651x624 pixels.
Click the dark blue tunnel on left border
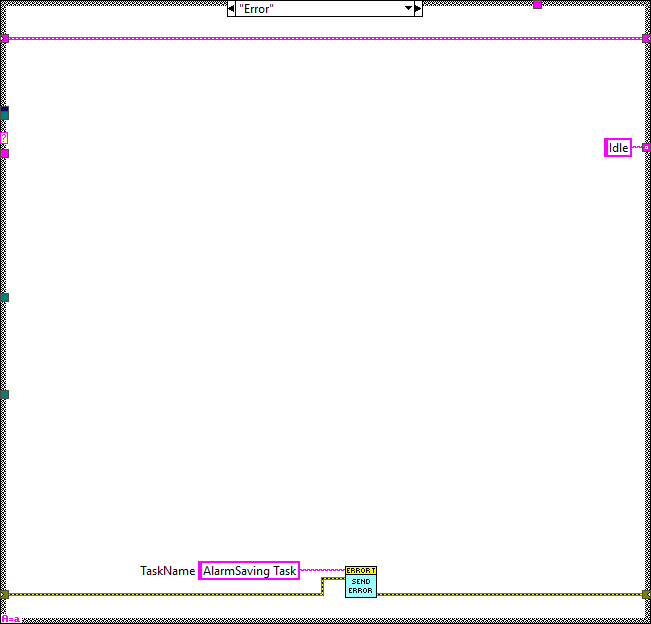pyautogui.click(x=5, y=109)
